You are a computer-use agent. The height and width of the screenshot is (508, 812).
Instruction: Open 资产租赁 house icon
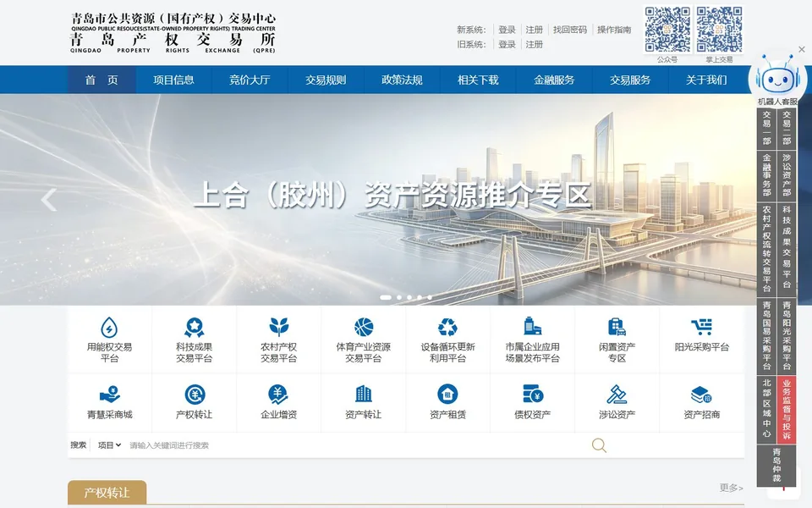[x=448, y=394]
